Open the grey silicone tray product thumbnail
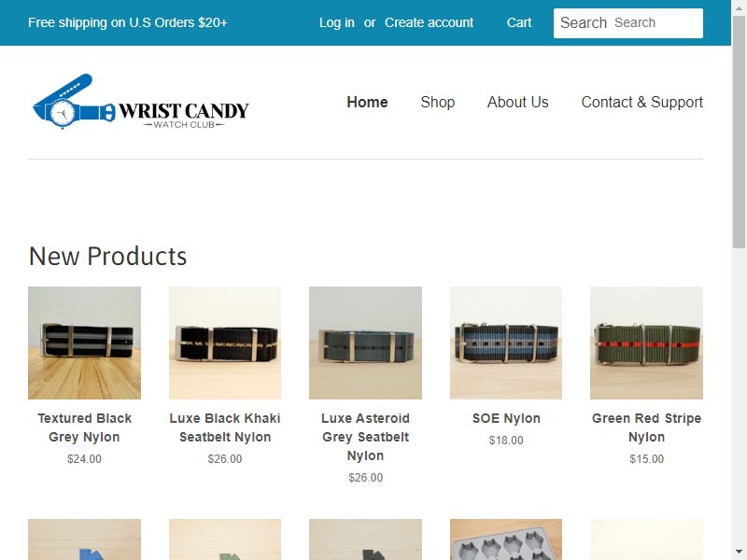 point(506,539)
